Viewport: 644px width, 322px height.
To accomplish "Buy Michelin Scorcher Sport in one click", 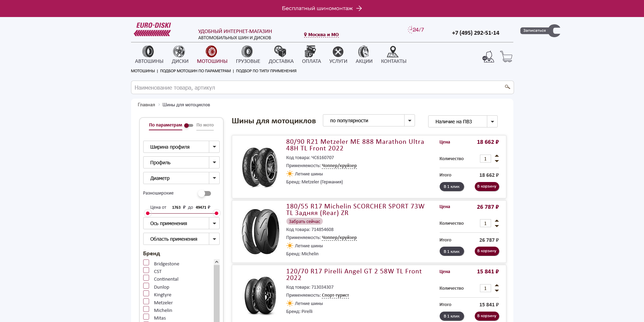I will coord(452,251).
